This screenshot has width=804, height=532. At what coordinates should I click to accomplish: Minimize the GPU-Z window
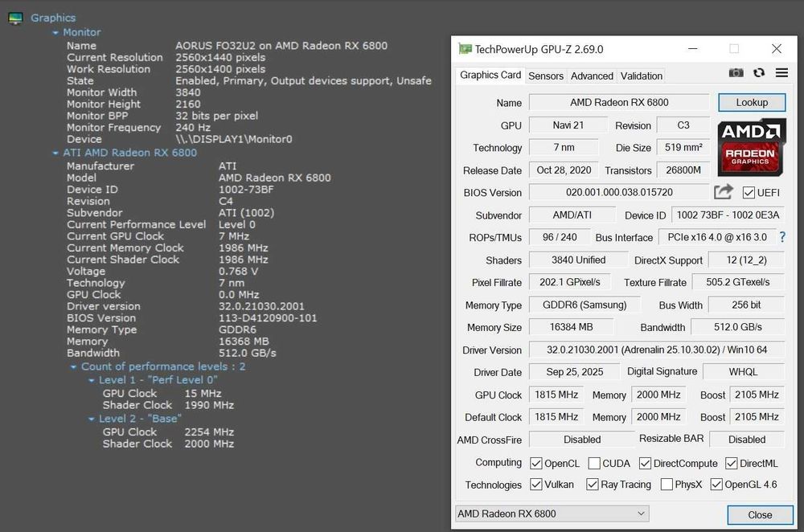click(x=693, y=49)
